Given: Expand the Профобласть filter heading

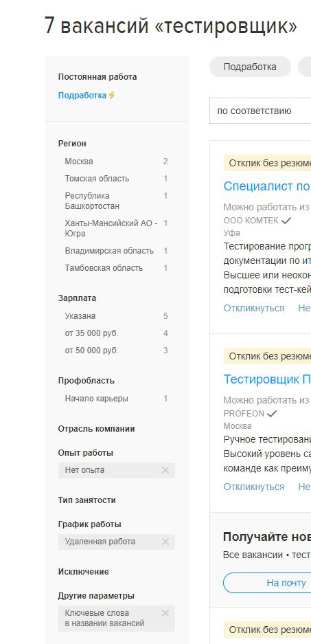Looking at the screenshot, I should (x=87, y=381).
